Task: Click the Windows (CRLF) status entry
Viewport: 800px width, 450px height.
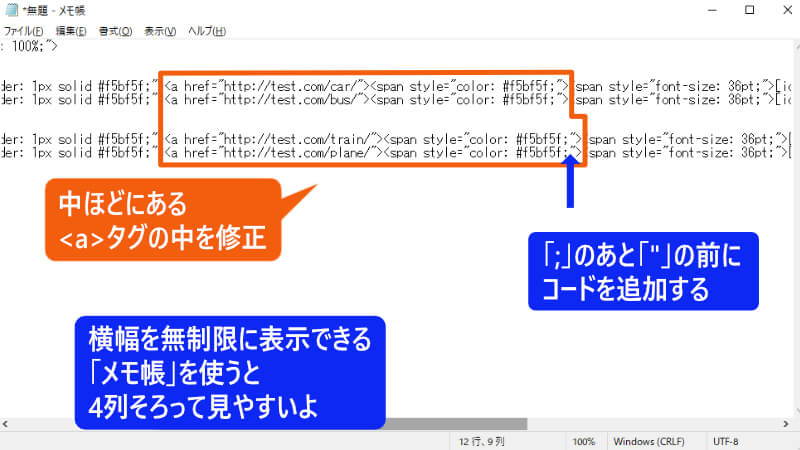Action: (648, 442)
